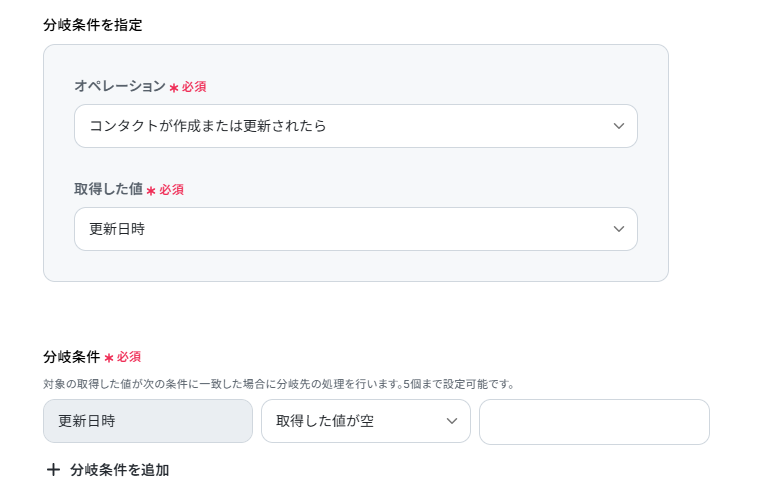This screenshot has width=776, height=490.
Task: Click the 必須 badge beside オペレーション
Action: [x=194, y=87]
